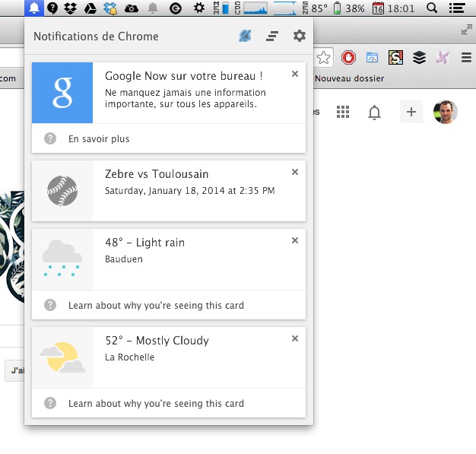The height and width of the screenshot is (454, 476).
Task: Click the Google notifications bell on page
Action: (374, 113)
